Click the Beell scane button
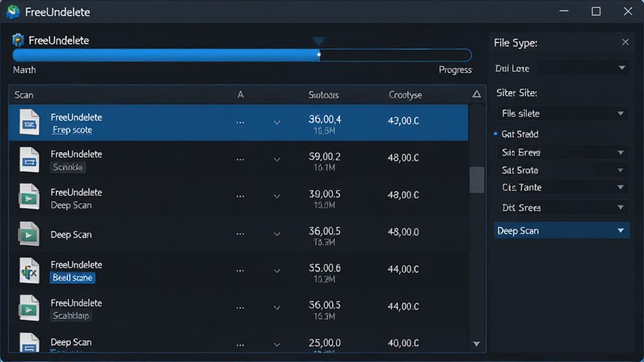 (73, 278)
